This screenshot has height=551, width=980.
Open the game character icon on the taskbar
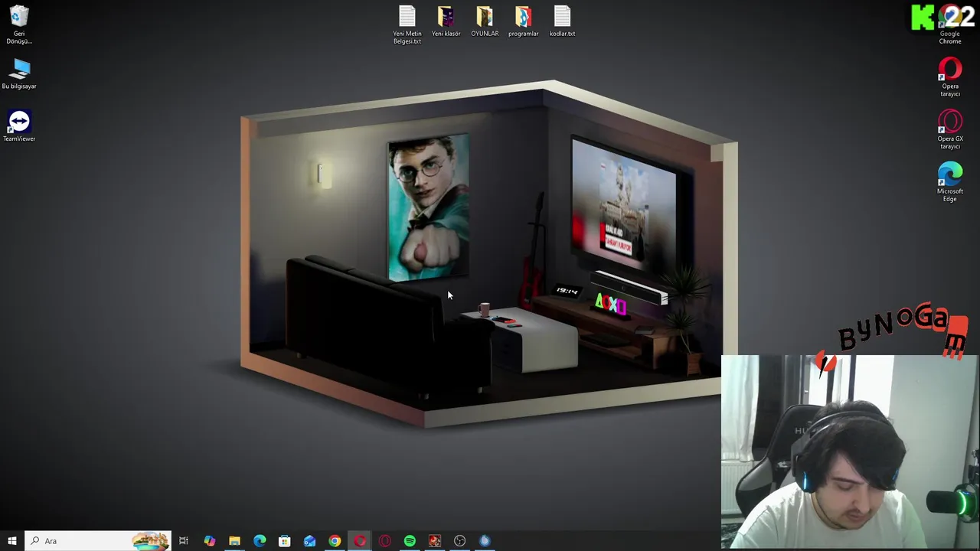pyautogui.click(x=435, y=541)
